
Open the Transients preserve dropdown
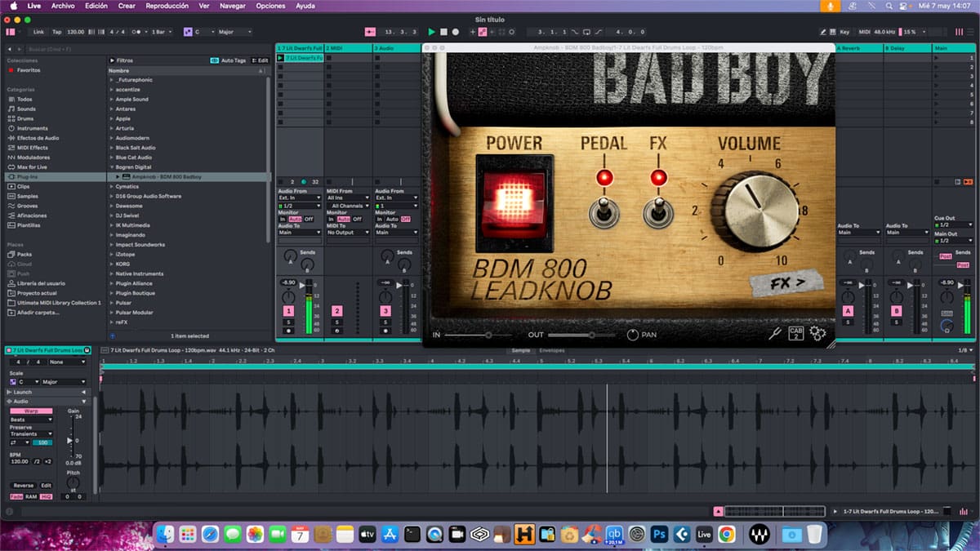point(31,434)
